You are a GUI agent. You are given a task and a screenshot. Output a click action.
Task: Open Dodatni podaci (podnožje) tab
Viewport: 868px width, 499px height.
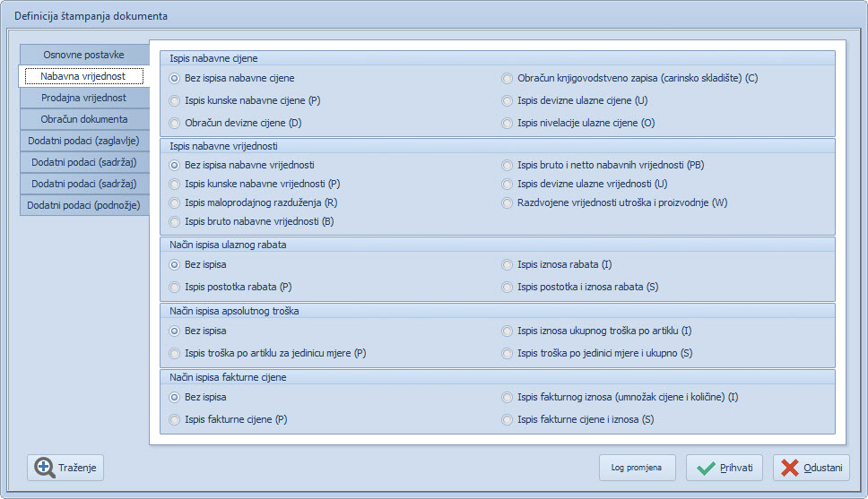pos(83,205)
